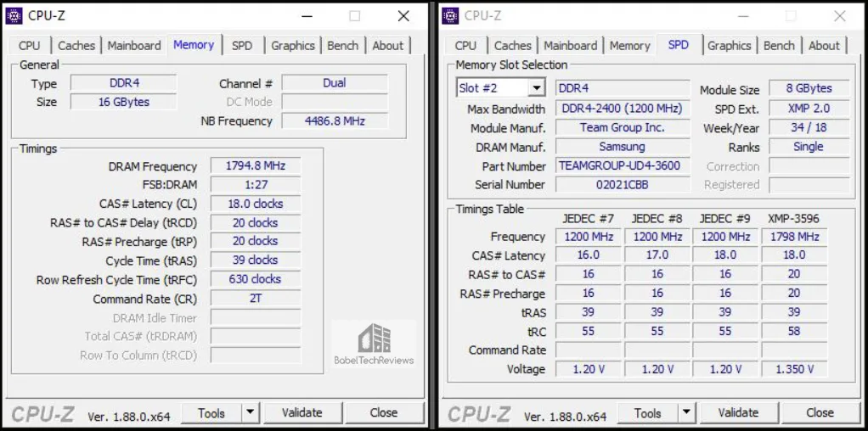Open Graphics tab in right window
This screenshot has width=868, height=431.
tap(729, 45)
